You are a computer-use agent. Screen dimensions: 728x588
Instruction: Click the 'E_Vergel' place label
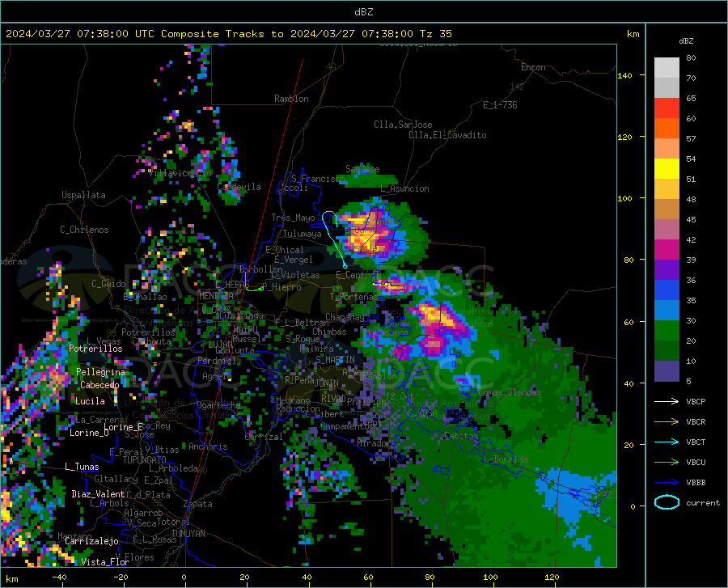point(294,260)
